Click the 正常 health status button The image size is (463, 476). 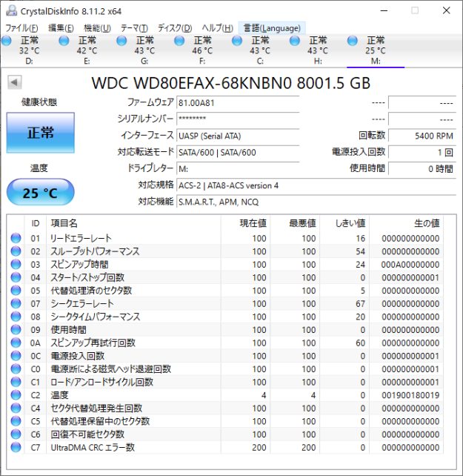point(40,133)
